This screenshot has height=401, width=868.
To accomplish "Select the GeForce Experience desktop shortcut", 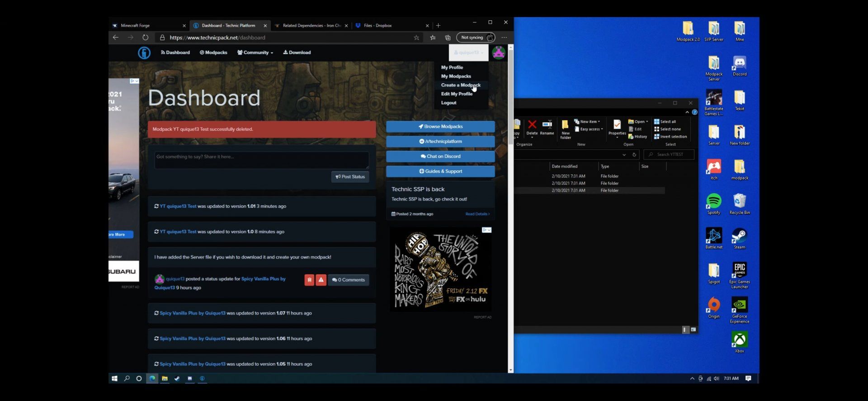I will tap(740, 310).
